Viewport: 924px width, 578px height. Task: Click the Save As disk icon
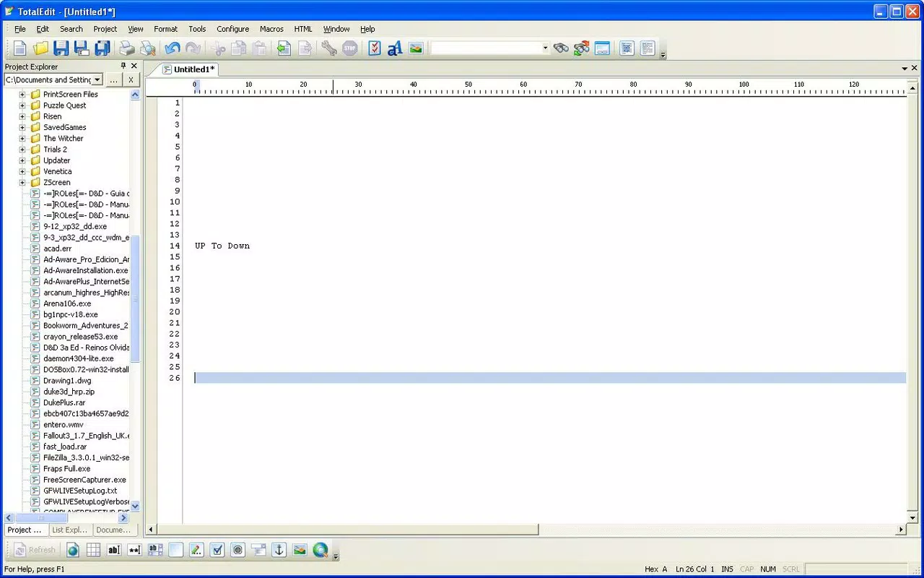82,48
